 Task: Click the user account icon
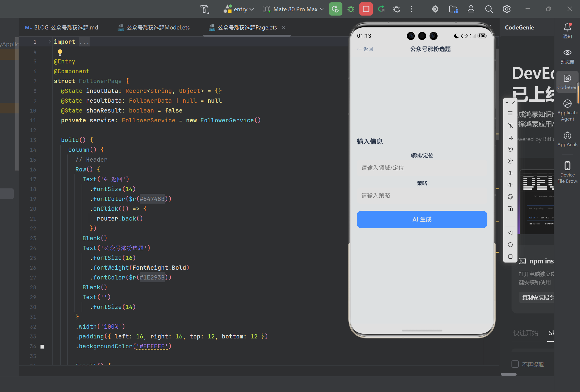471,9
